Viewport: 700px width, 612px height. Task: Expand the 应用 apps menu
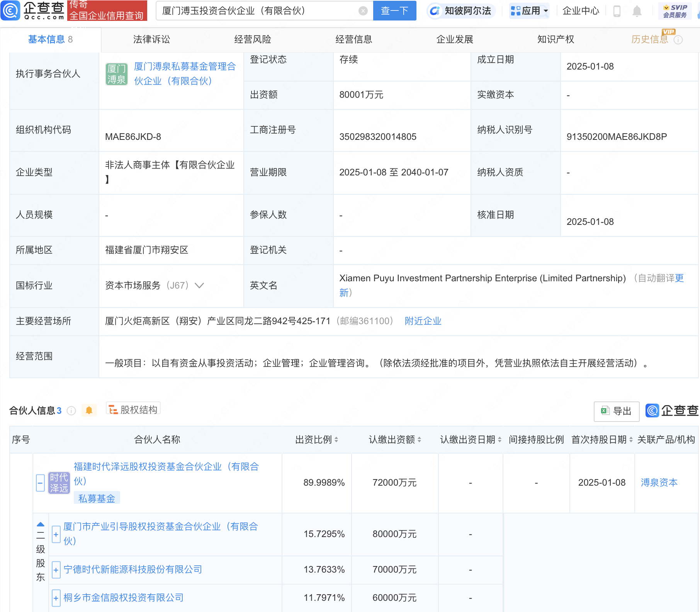tap(529, 11)
